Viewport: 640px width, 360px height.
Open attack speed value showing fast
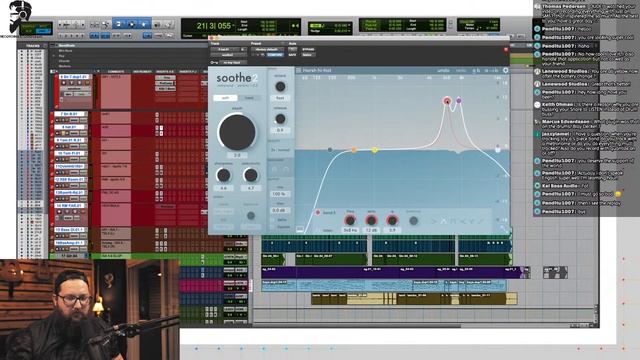tap(280, 98)
